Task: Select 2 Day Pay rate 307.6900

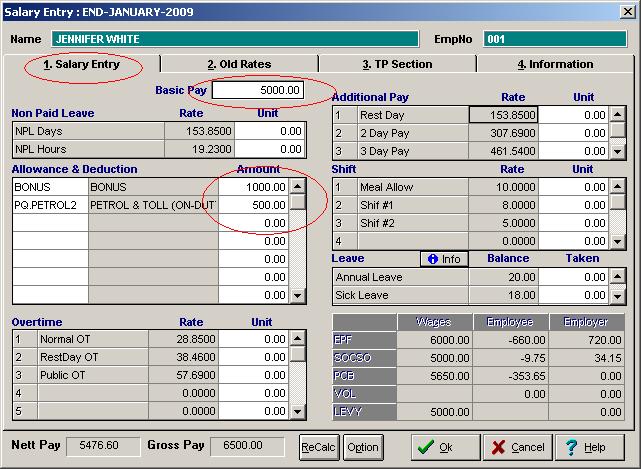Action: pos(503,133)
